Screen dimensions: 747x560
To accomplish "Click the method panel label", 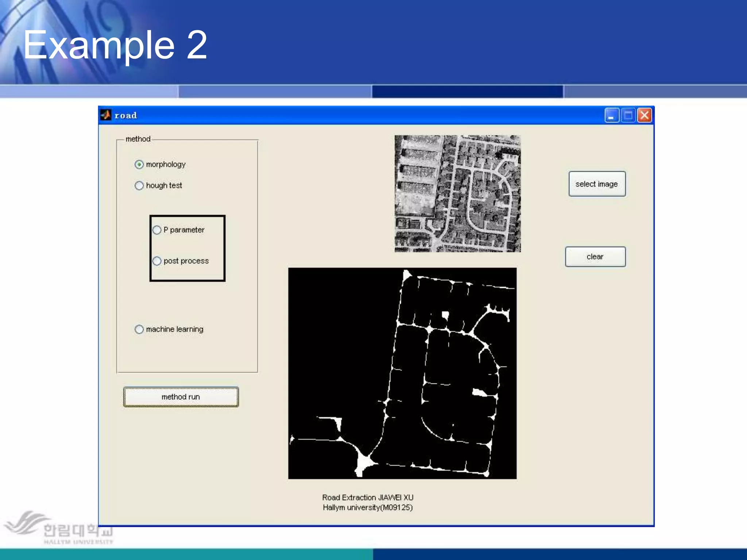I will pyautogui.click(x=138, y=139).
